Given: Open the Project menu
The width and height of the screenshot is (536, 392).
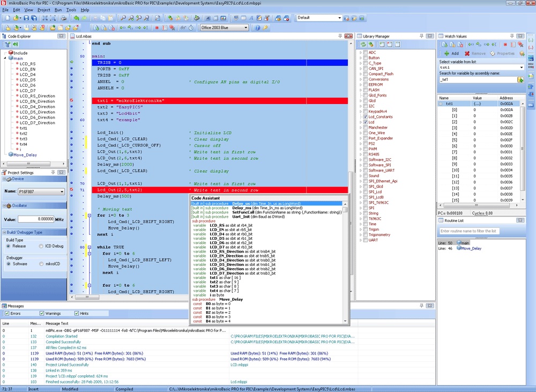Looking at the screenshot, I should coord(44,10).
